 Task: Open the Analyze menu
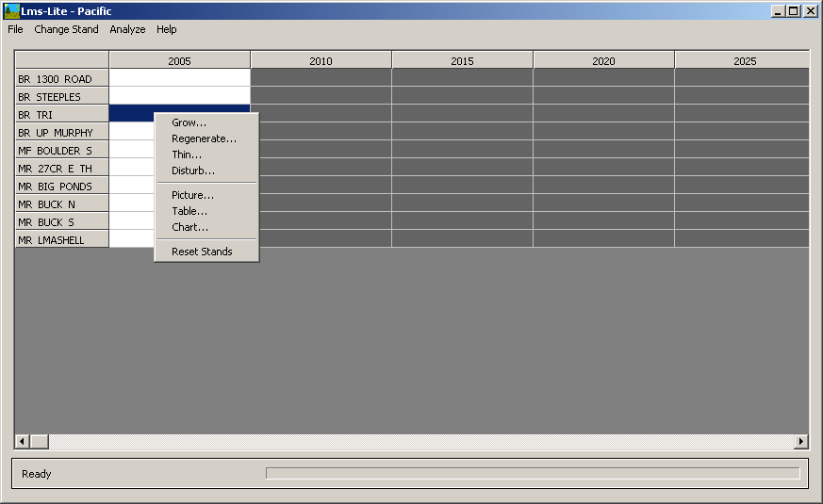click(x=127, y=29)
